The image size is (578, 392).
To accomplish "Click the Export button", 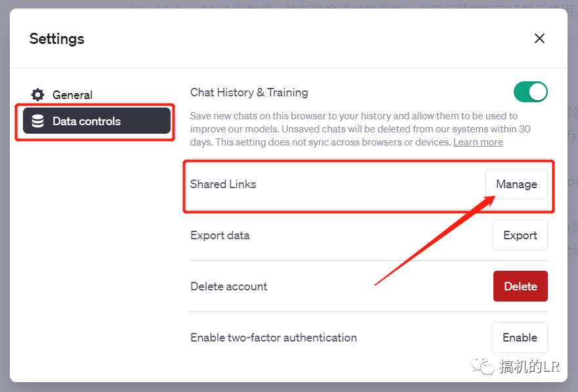I will (520, 235).
